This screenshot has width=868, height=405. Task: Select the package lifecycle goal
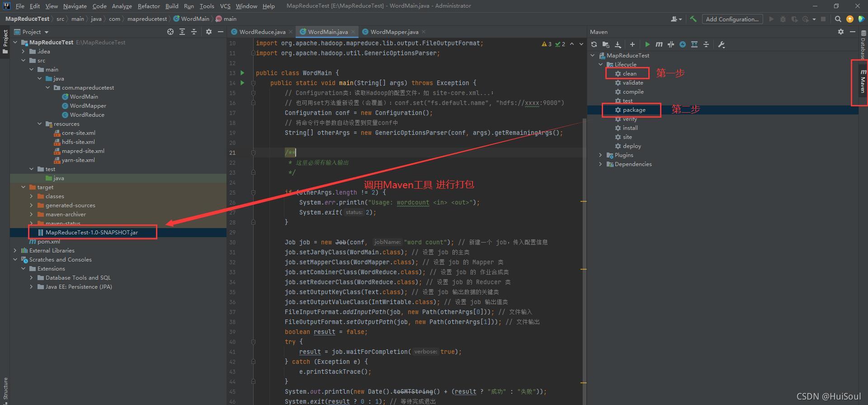pyautogui.click(x=634, y=110)
